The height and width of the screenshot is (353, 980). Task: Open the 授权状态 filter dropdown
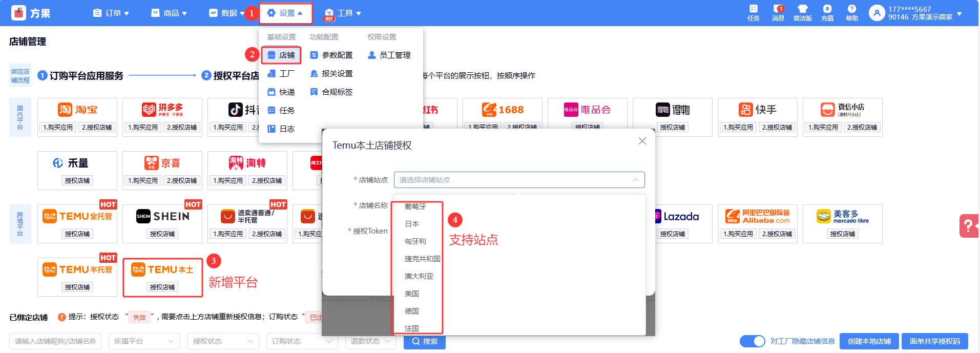tap(223, 341)
